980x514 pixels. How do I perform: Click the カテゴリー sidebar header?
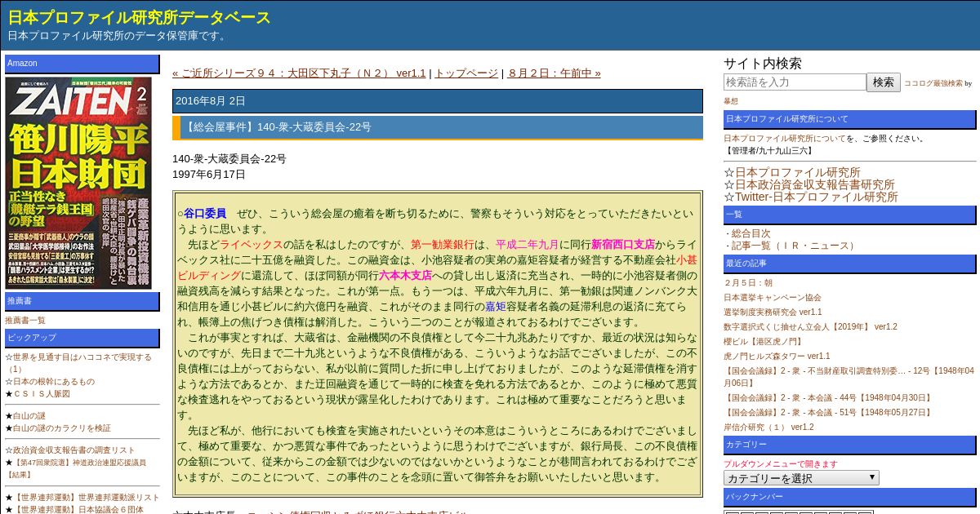click(850, 445)
